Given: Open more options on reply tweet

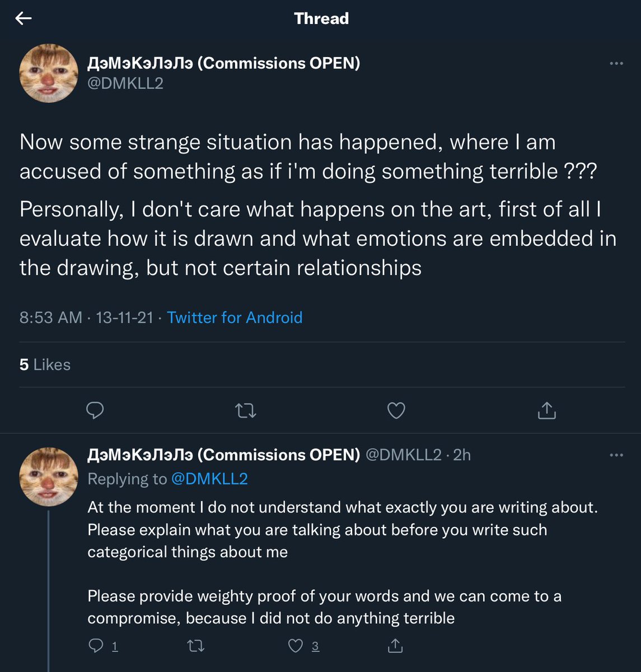Looking at the screenshot, I should point(616,455).
